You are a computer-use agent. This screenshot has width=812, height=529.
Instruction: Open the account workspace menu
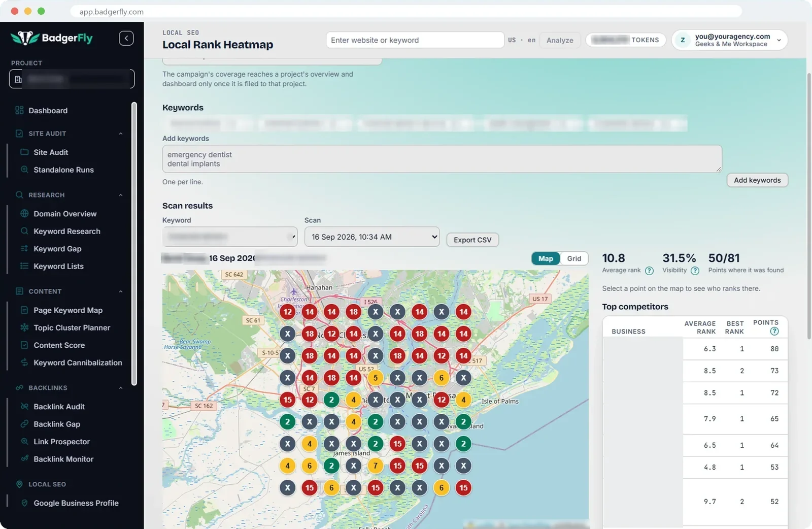[x=729, y=40]
